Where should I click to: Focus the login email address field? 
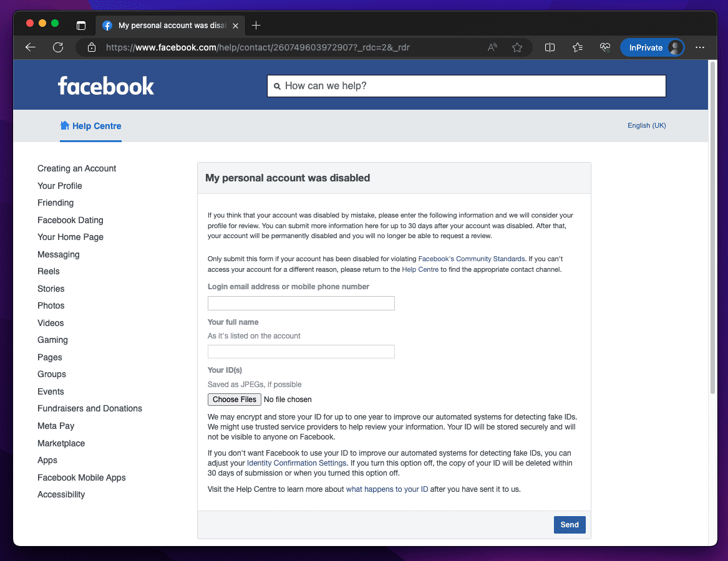(301, 304)
